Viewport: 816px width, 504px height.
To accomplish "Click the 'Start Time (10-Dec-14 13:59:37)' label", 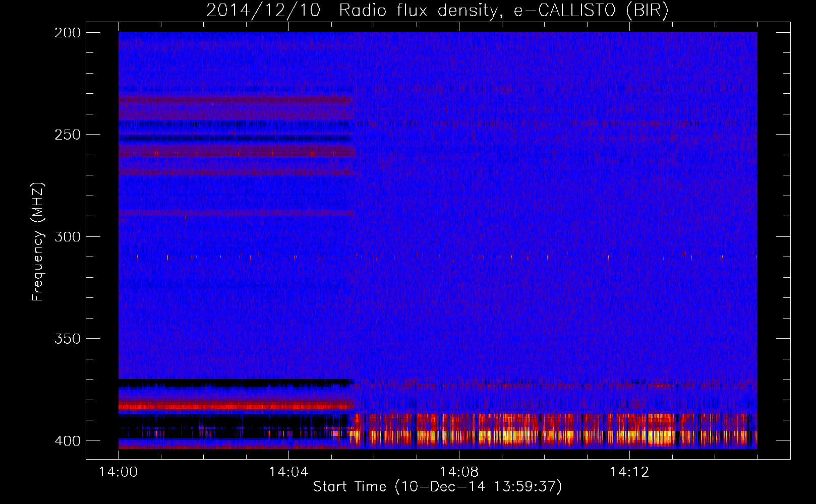I will [437, 487].
